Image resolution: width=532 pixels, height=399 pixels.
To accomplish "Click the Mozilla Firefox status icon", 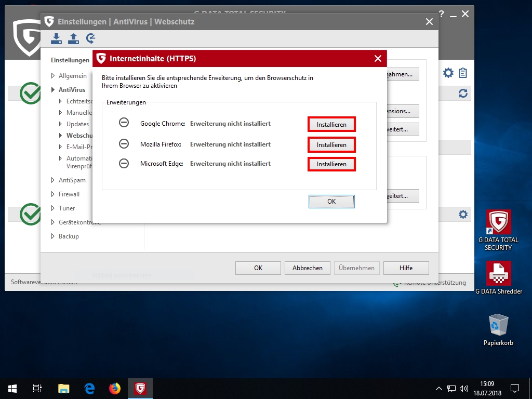I will [124, 144].
